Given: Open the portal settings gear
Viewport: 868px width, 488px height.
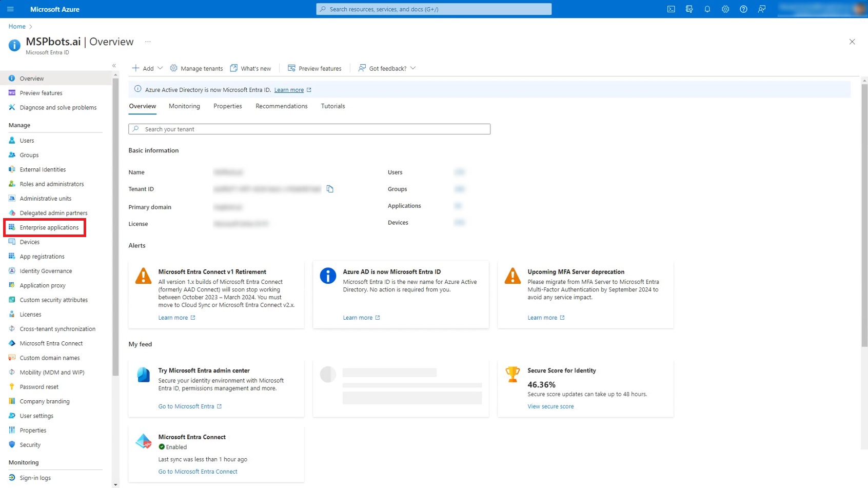Looking at the screenshot, I should click(x=725, y=9).
